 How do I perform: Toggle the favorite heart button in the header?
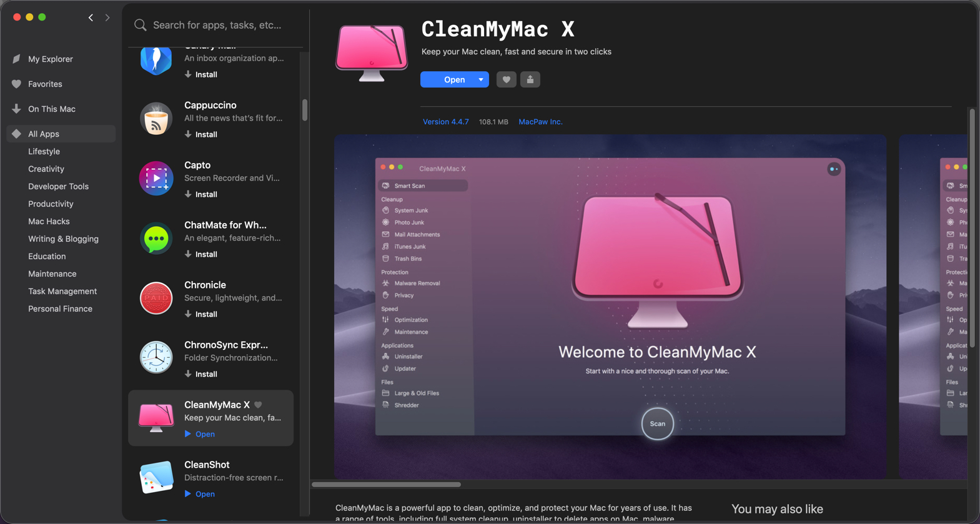507,79
